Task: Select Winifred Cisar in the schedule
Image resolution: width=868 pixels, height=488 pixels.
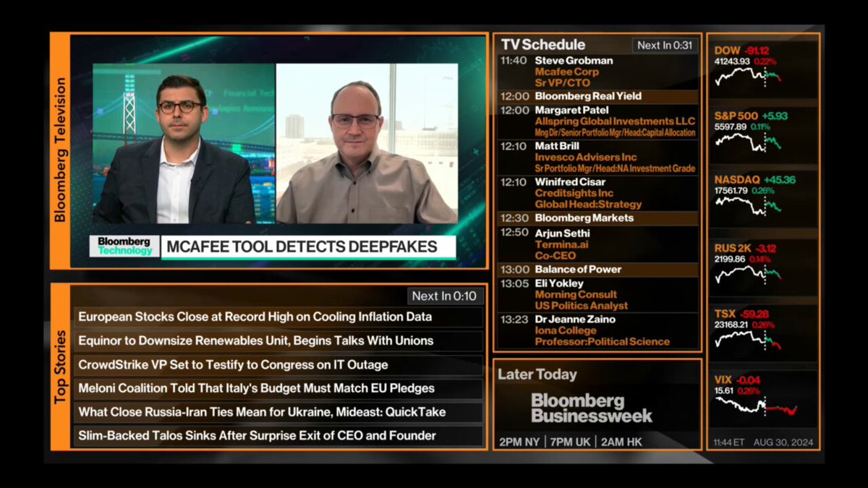Action: tap(570, 182)
